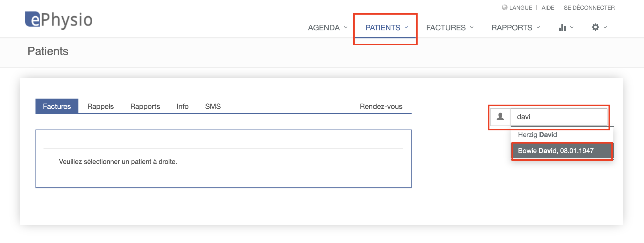Click the person icon beside search field

pos(500,117)
